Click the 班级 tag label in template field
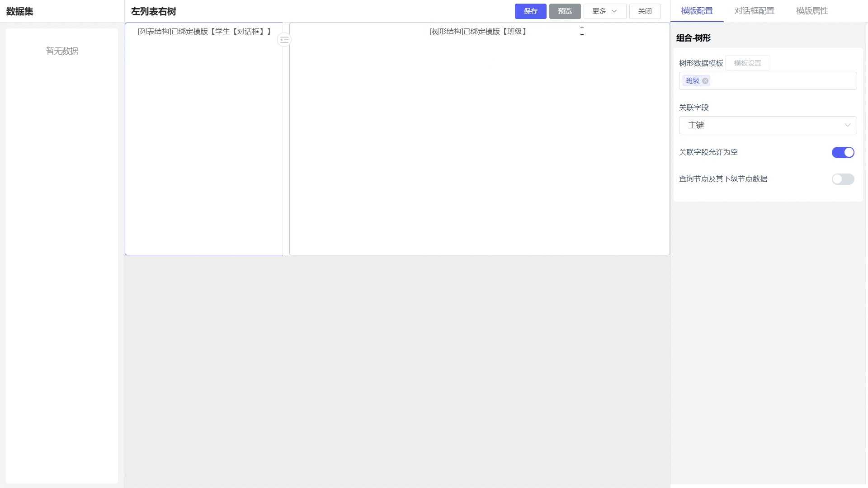 (x=692, y=81)
